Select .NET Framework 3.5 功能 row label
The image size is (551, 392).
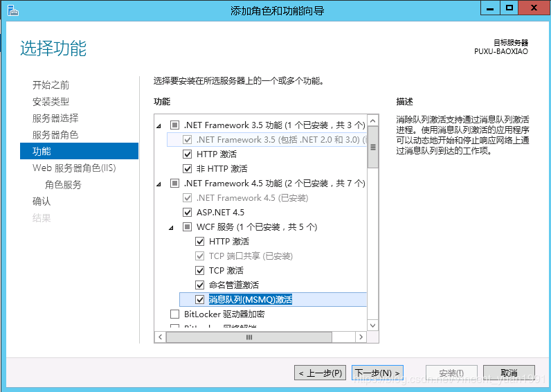click(x=274, y=125)
